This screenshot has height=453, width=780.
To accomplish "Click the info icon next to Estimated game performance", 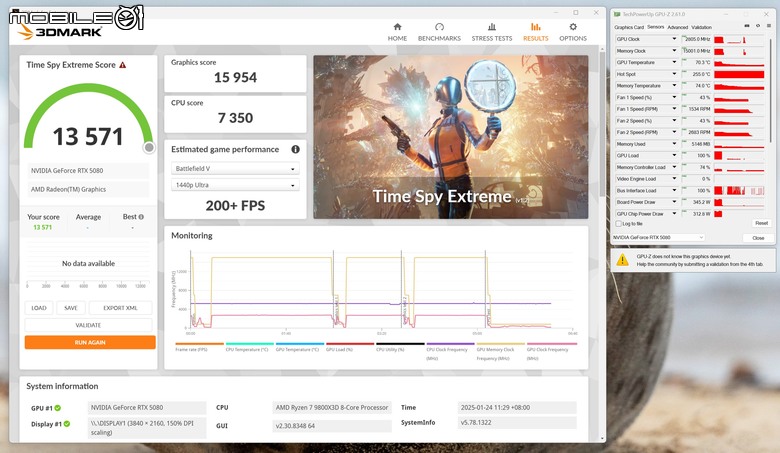I will (295, 149).
